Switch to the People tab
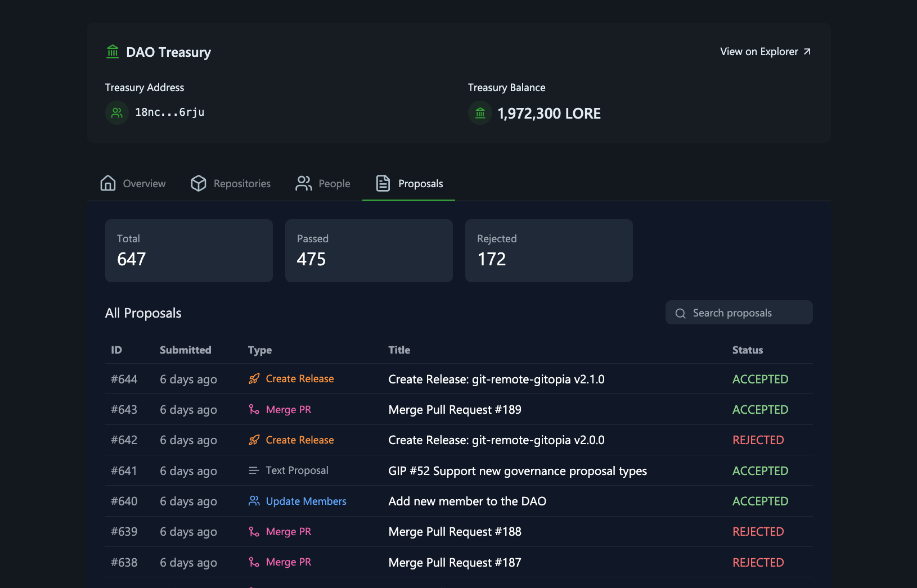 [322, 183]
